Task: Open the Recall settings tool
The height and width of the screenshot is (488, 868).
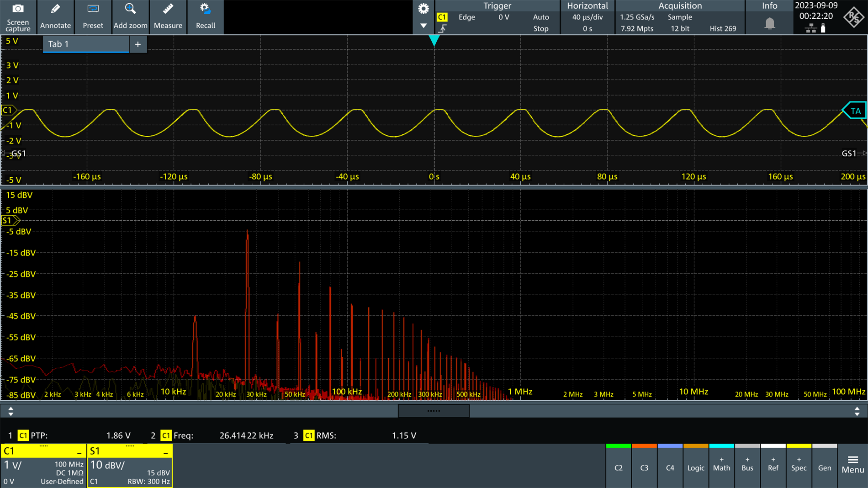Action: click(205, 17)
